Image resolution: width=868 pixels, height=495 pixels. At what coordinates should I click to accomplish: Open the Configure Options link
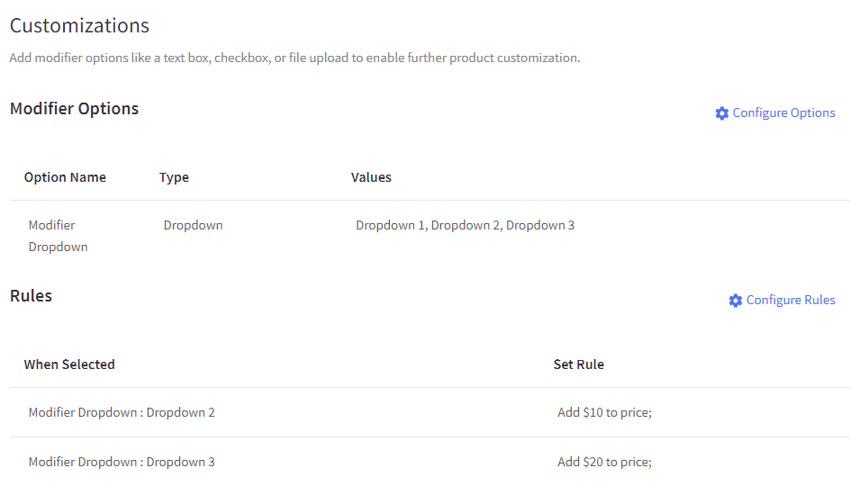coord(783,113)
